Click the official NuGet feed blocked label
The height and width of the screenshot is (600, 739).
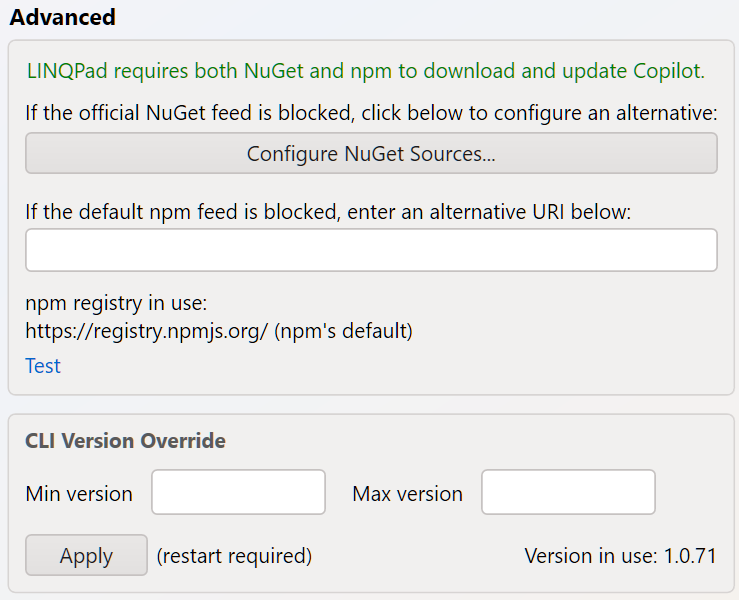pyautogui.click(x=371, y=113)
